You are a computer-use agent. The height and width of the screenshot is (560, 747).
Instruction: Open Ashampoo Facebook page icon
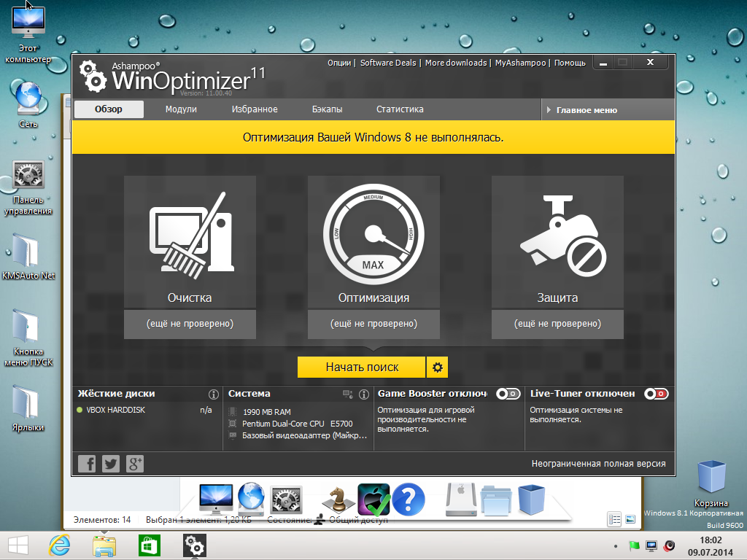click(x=87, y=463)
